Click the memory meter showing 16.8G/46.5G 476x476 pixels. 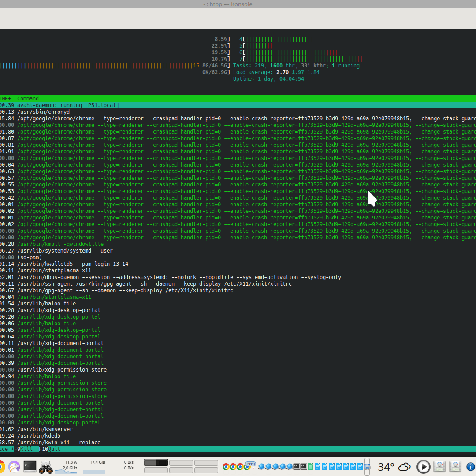tap(115, 66)
